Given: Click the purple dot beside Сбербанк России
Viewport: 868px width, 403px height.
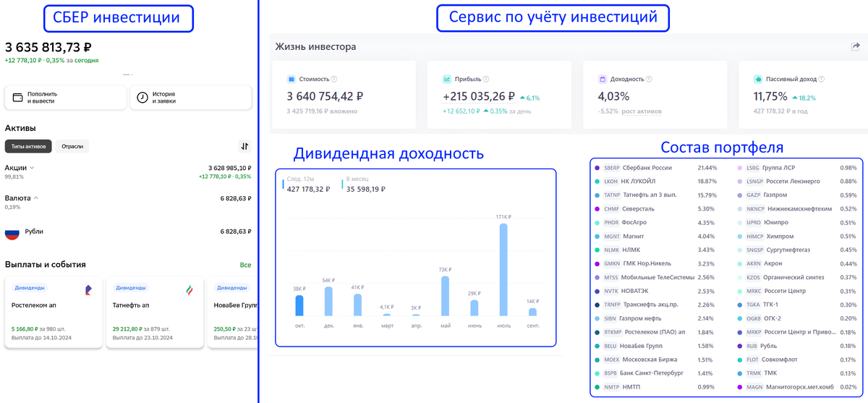Looking at the screenshot, I should tap(597, 168).
